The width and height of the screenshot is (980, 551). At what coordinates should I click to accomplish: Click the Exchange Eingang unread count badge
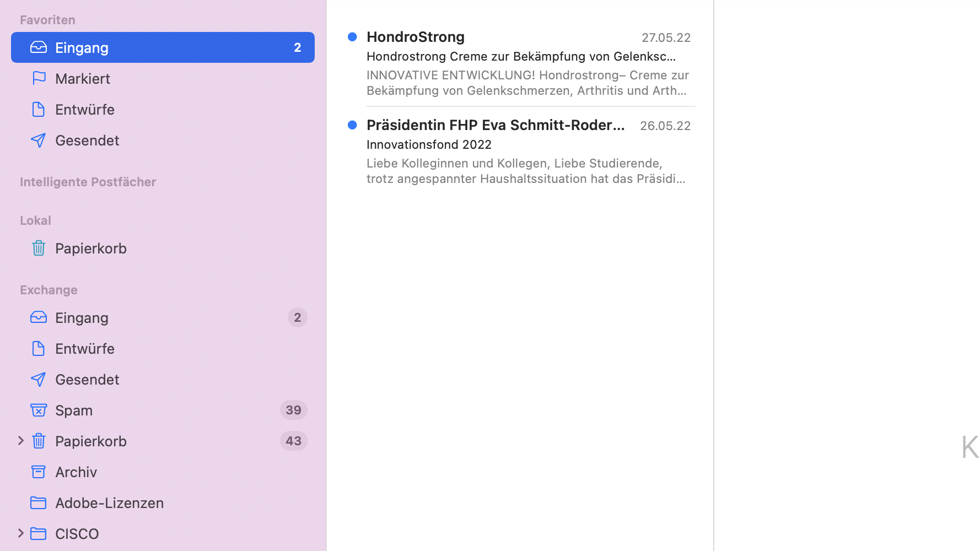click(298, 317)
